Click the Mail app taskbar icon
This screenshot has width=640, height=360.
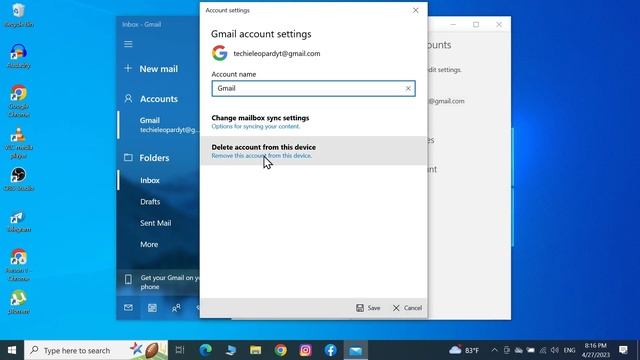pyautogui.click(x=356, y=350)
